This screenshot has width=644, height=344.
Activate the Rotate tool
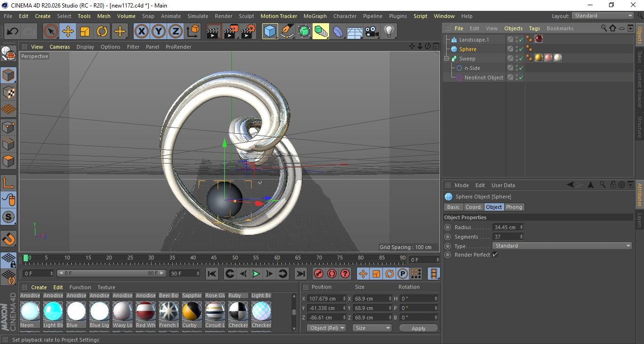click(x=102, y=32)
